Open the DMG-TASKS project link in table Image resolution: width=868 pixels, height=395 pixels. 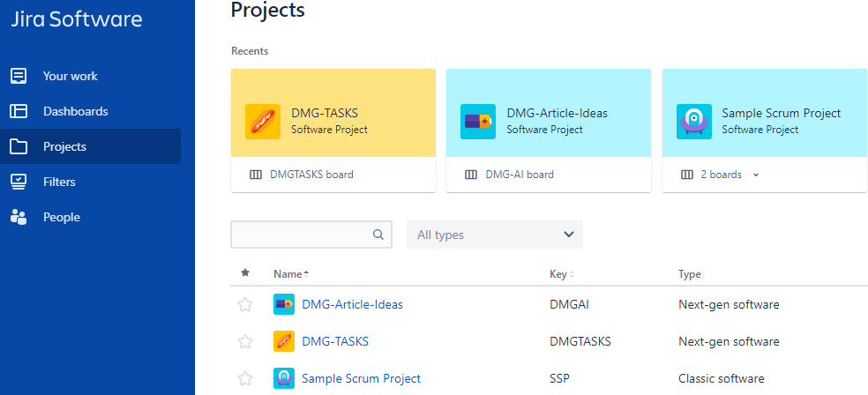[335, 341]
